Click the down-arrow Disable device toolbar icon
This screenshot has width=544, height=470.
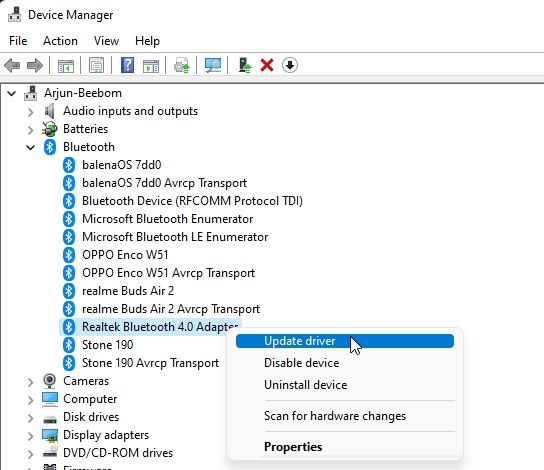290,65
